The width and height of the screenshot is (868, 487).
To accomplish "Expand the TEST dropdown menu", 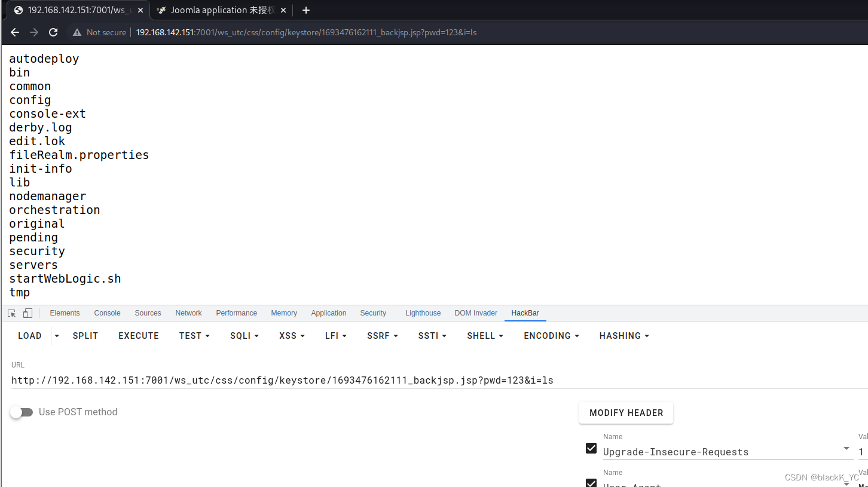I will [194, 336].
